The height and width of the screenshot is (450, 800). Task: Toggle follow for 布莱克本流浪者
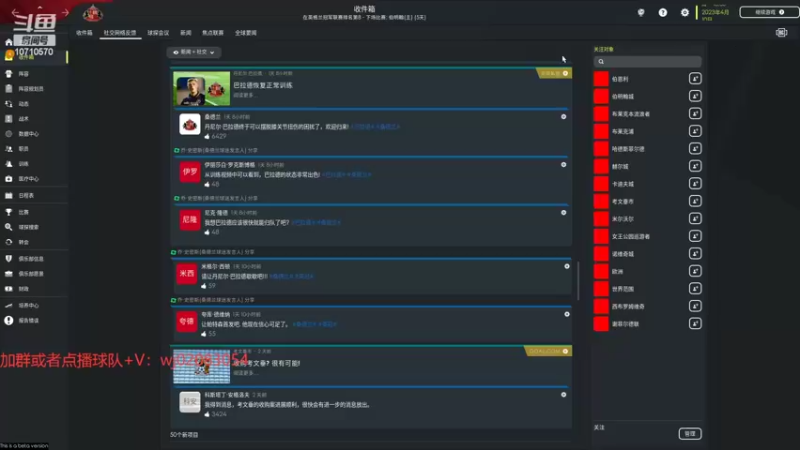pos(695,113)
